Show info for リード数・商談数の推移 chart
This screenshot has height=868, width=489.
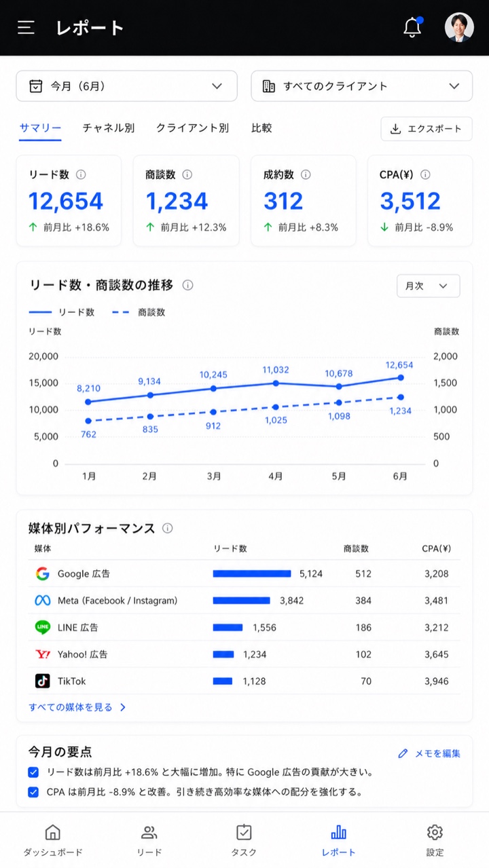[188, 285]
